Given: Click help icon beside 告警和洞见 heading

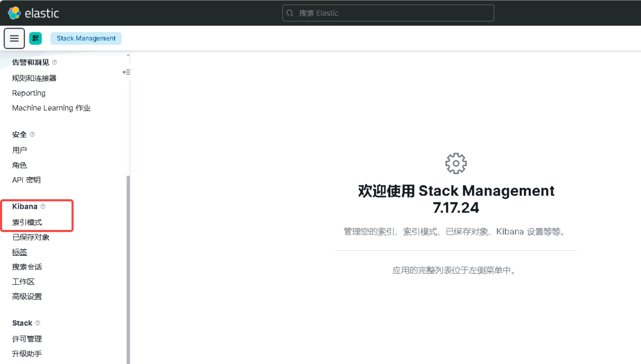Looking at the screenshot, I should tap(55, 62).
